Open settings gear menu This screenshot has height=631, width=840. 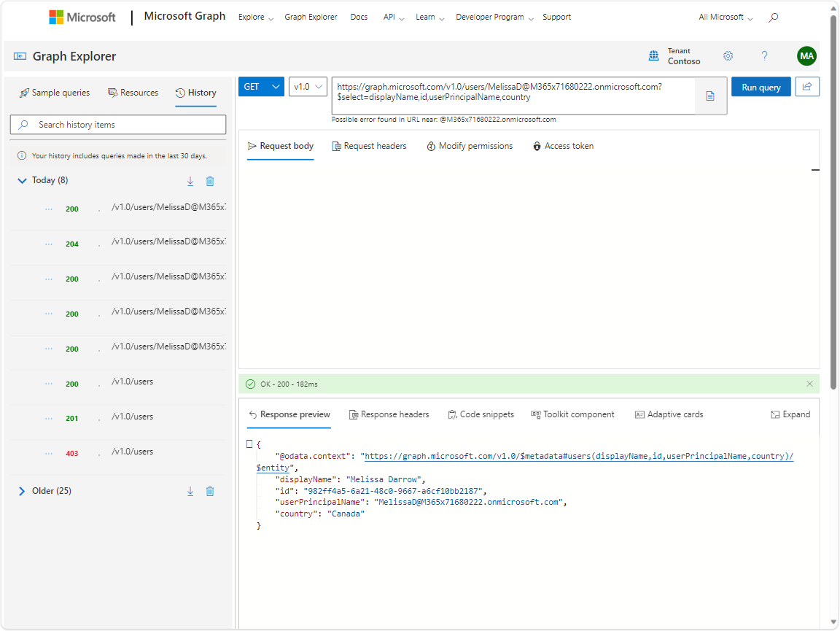[728, 55]
